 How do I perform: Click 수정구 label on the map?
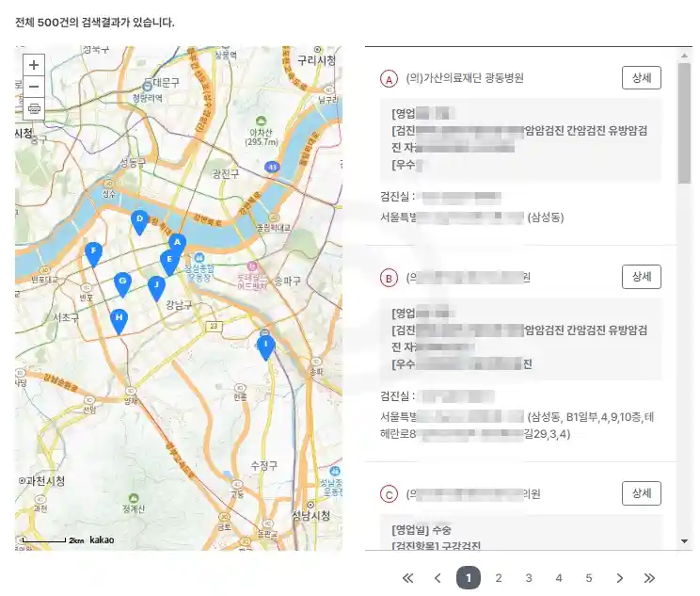263,466
